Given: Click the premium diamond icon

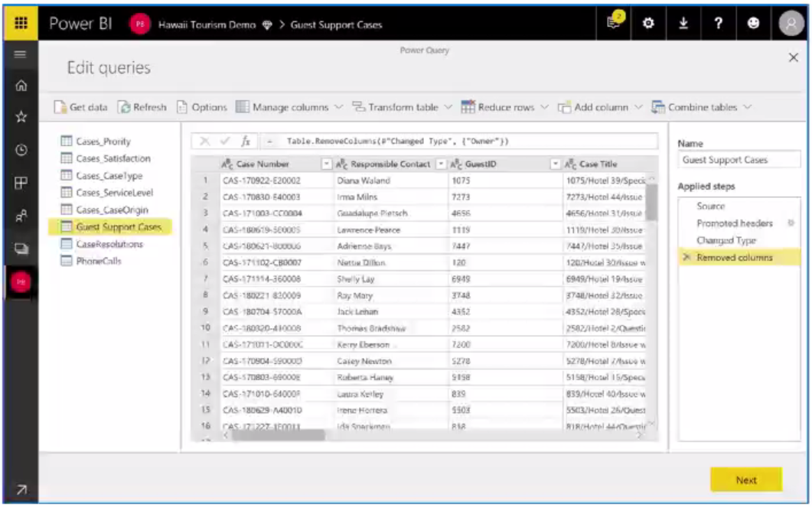Looking at the screenshot, I should pyautogui.click(x=267, y=24).
